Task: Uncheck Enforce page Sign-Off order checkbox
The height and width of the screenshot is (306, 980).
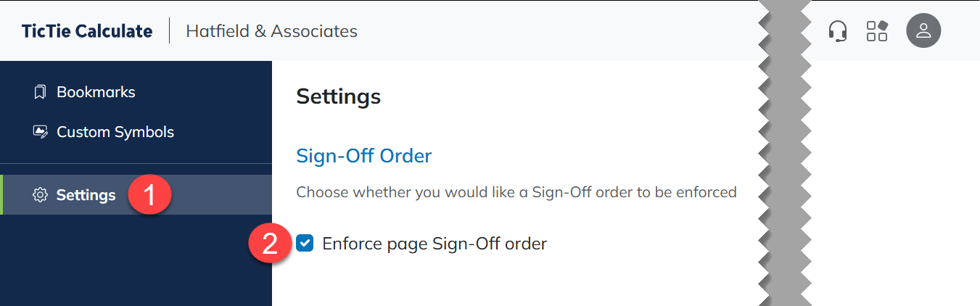Action: click(x=305, y=244)
